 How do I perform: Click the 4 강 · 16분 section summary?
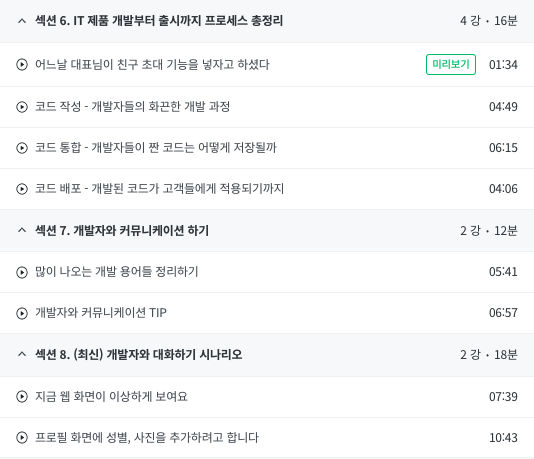tap(489, 21)
